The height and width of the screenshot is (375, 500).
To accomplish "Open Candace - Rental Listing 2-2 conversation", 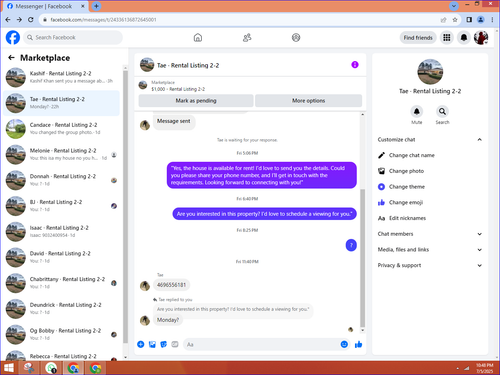I will pyautogui.click(x=61, y=129).
